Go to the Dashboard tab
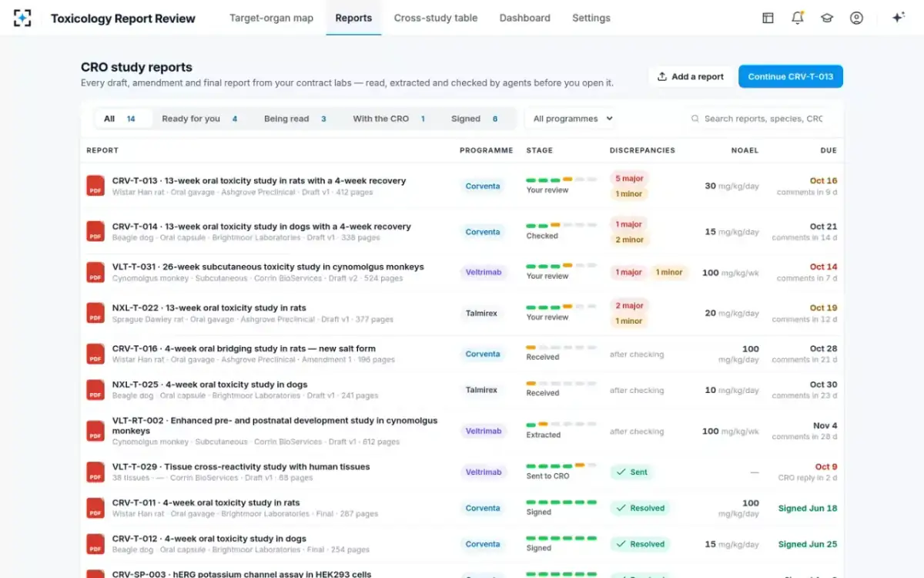Image resolution: width=924 pixels, height=578 pixels. (x=524, y=18)
